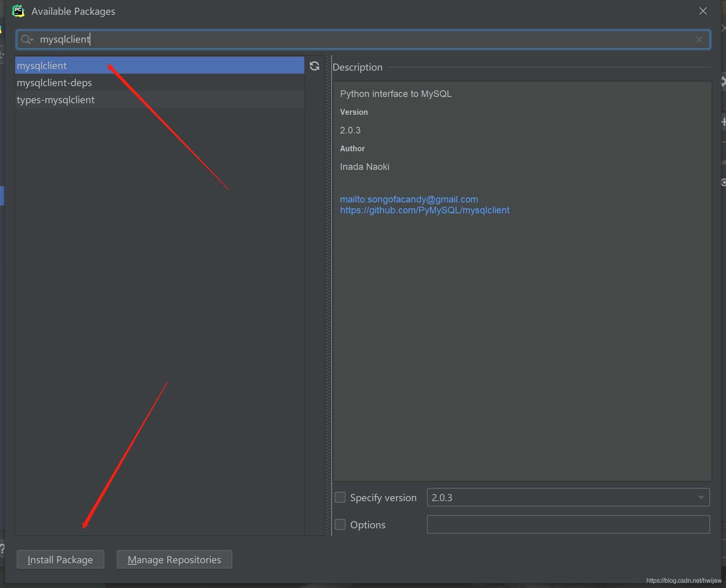Click the Options text input field
The image size is (726, 588).
[x=568, y=524]
